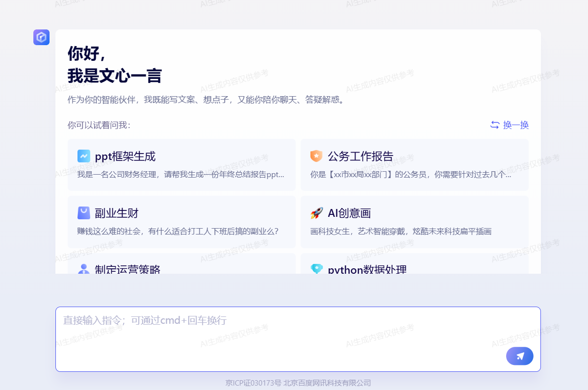Click the 你好 greeting heading
The width and height of the screenshot is (588, 390).
coord(87,53)
